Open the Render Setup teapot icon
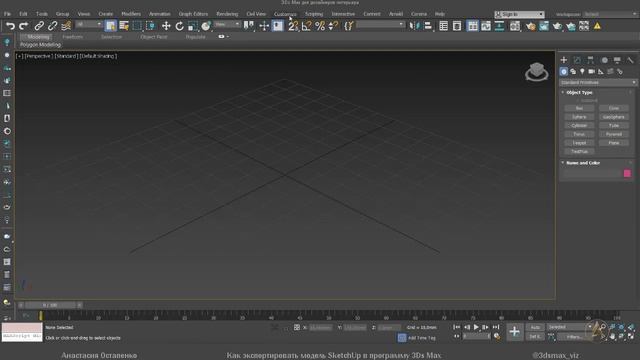 coord(530,26)
